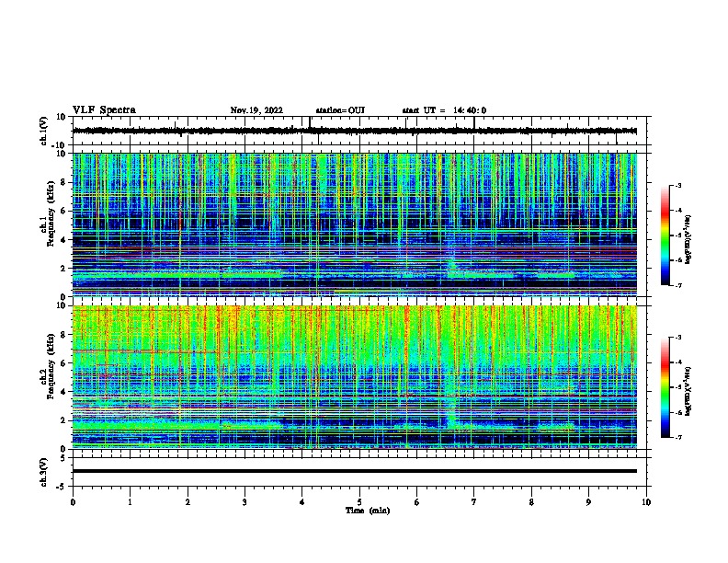Click the ch.2 spectrogram color scale bar
The width and height of the screenshot is (728, 563).
665,387
